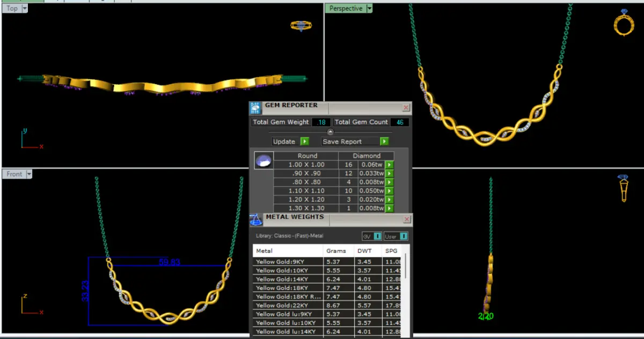Image resolution: width=644 pixels, height=339 pixels.
Task: Select the Yellow Gold lu:10KY row
Action: pos(327,323)
